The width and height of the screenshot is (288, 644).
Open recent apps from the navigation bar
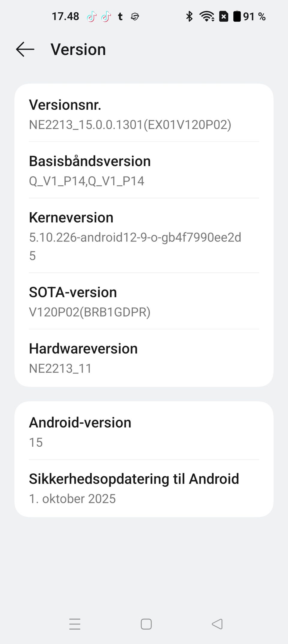coord(75,624)
